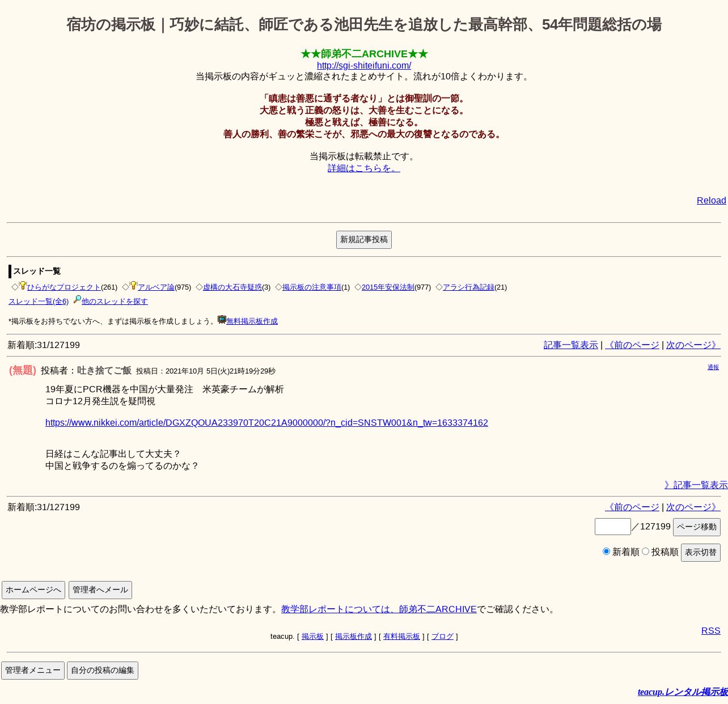Open 教学部レポートについては、師弟不二ARCHIVE link

coord(379,609)
